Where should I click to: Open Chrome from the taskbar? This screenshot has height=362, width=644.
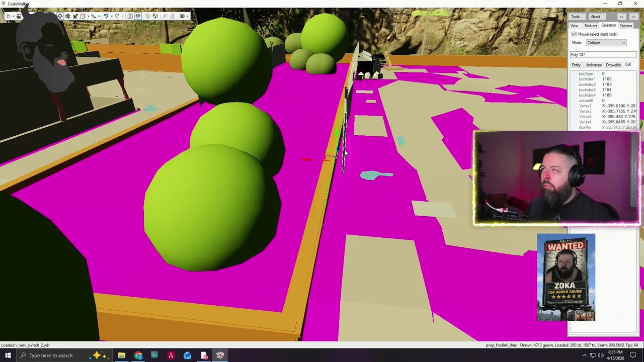pos(138,355)
